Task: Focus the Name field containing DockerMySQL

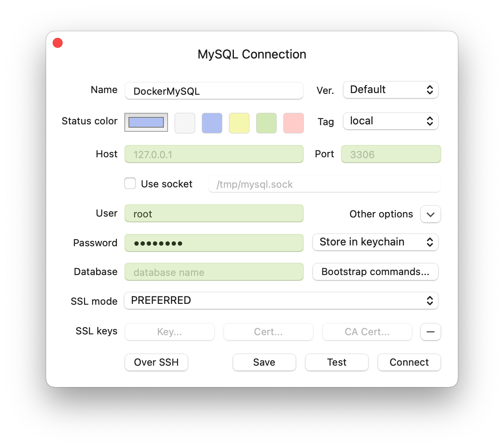Action: point(214,91)
